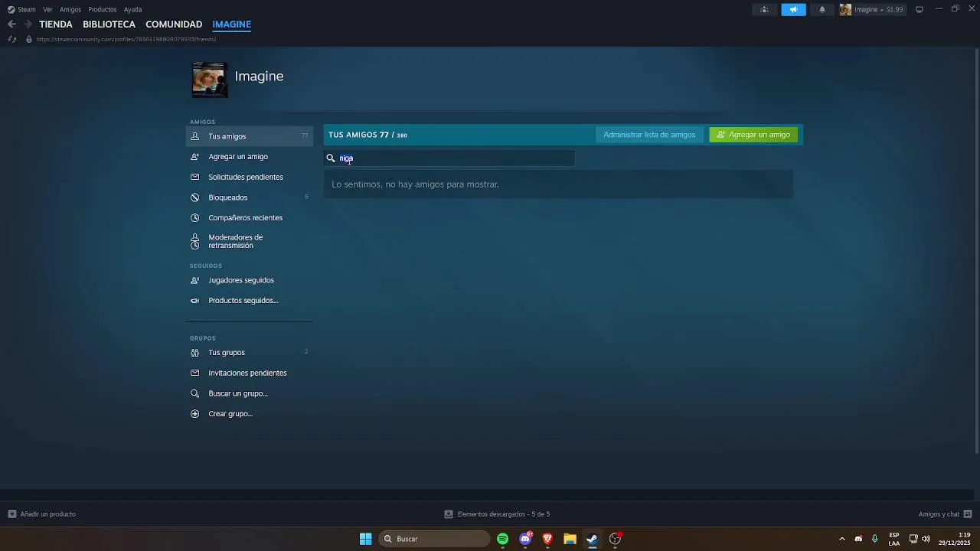
Task: Click Administrar lista de amigos button
Action: pyautogui.click(x=649, y=135)
